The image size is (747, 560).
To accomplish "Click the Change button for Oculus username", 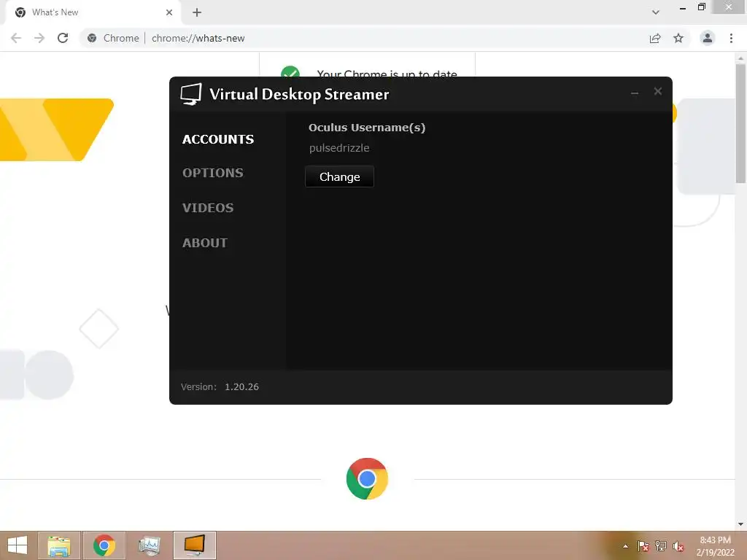I will 339,176.
